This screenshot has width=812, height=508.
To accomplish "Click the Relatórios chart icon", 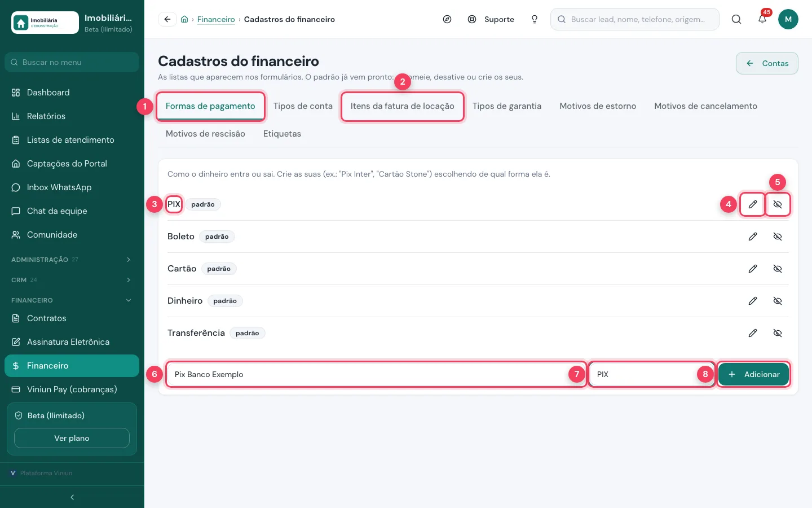I will (16, 116).
